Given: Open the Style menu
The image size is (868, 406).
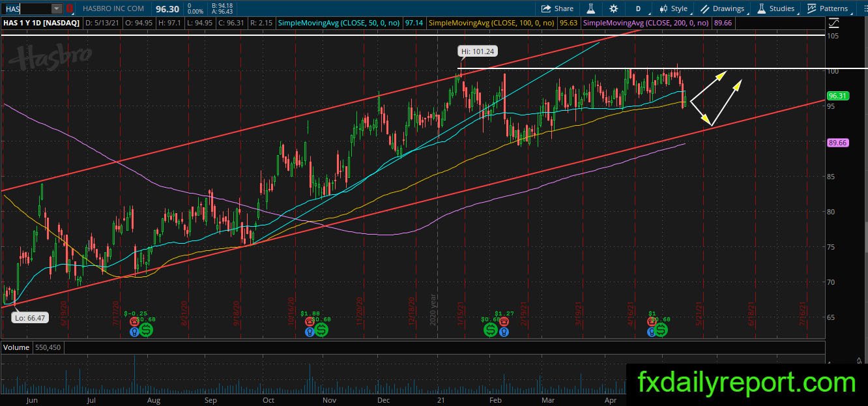Looking at the screenshot, I should (674, 8).
